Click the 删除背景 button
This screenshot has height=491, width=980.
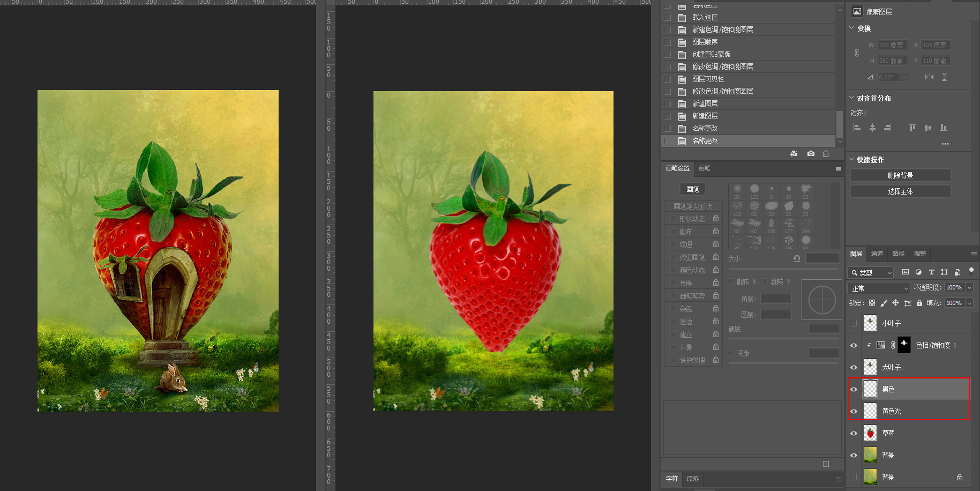(900, 175)
